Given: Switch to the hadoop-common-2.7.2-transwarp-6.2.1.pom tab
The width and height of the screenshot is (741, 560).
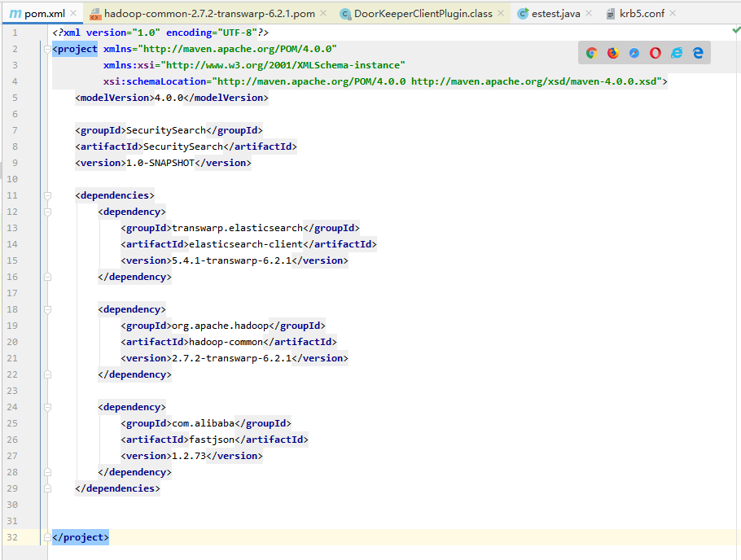Looking at the screenshot, I should click(208, 14).
